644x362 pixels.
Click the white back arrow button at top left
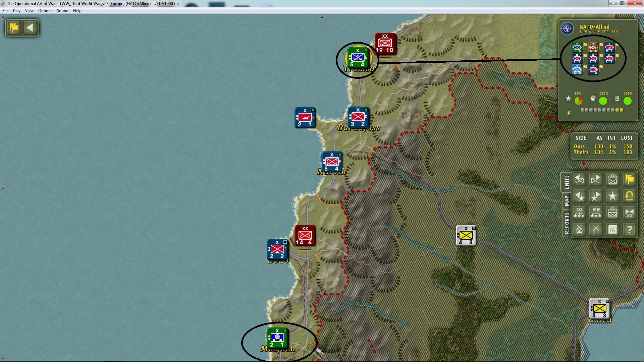pyautogui.click(x=30, y=27)
